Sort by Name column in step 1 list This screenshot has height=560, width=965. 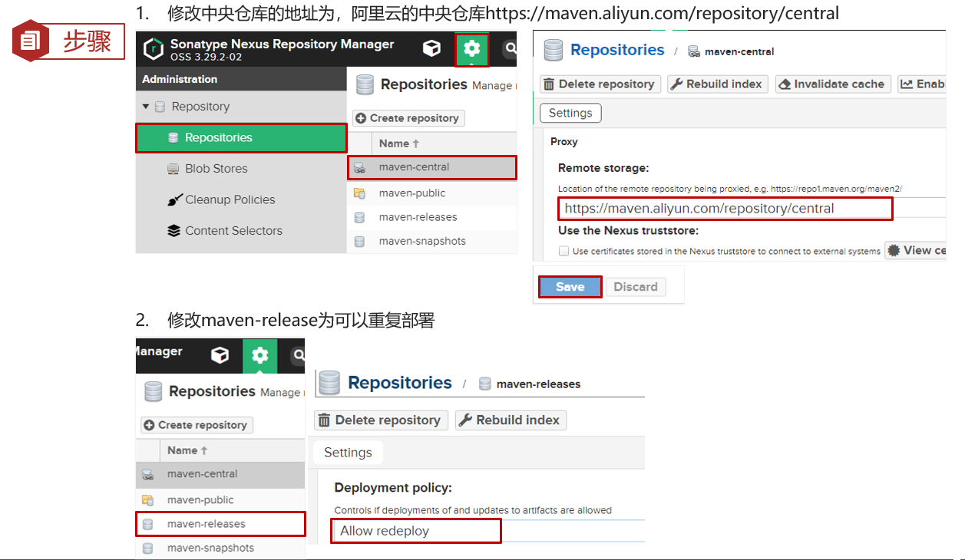pos(399,143)
